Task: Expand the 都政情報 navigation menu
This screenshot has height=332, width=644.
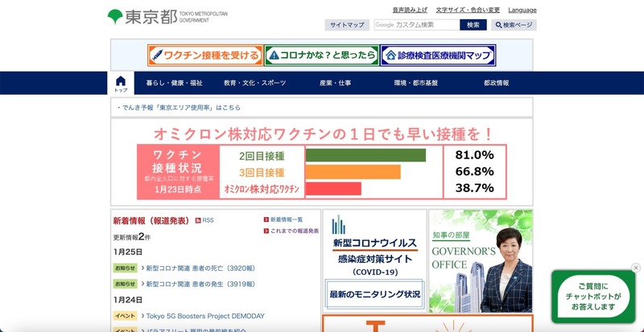Action: click(496, 84)
